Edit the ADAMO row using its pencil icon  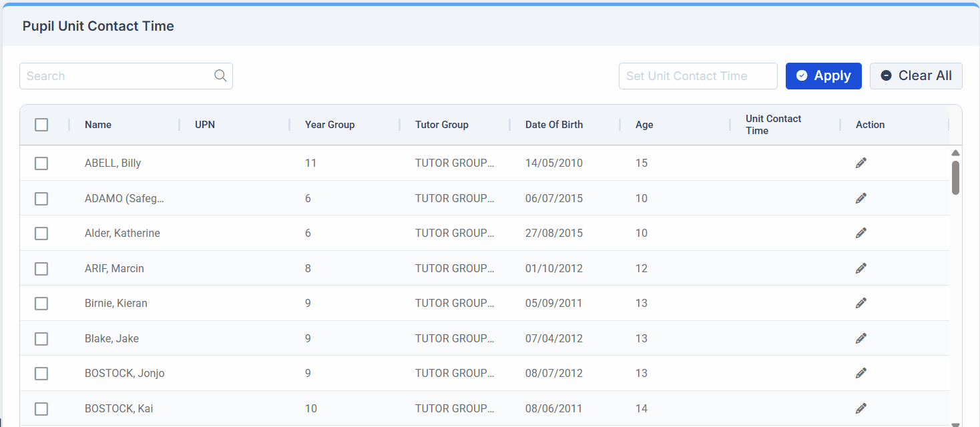tap(861, 198)
